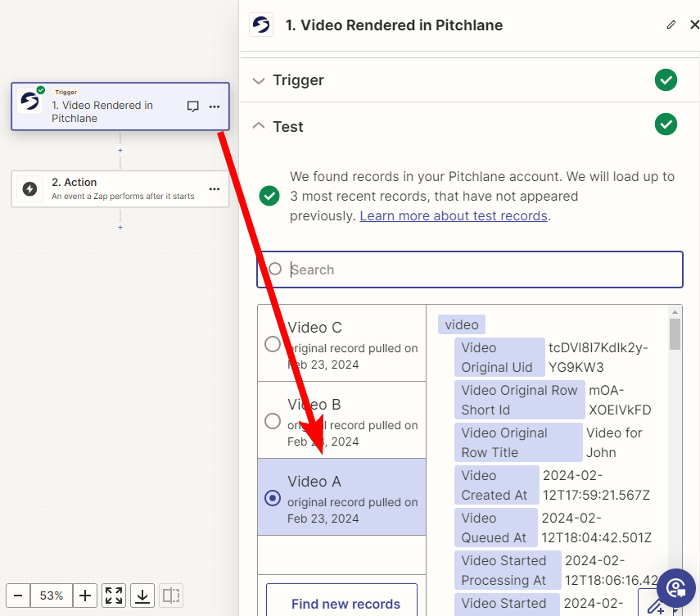Click the edit-plus pencil icon near the bottom-right corner
The width and height of the screenshot is (700, 616).
coord(656,605)
